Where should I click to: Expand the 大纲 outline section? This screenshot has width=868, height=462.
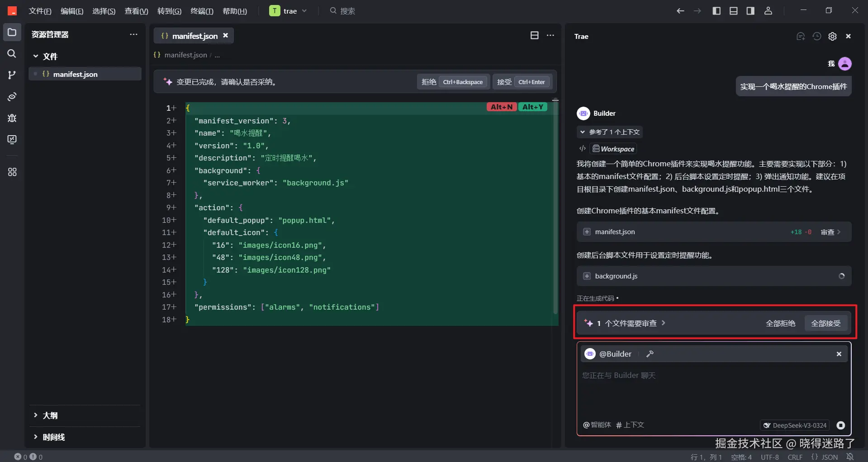(x=36, y=415)
